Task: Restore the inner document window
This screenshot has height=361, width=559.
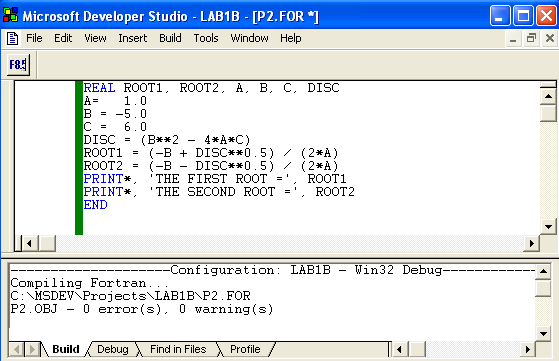Action: pyautogui.click(x=531, y=38)
